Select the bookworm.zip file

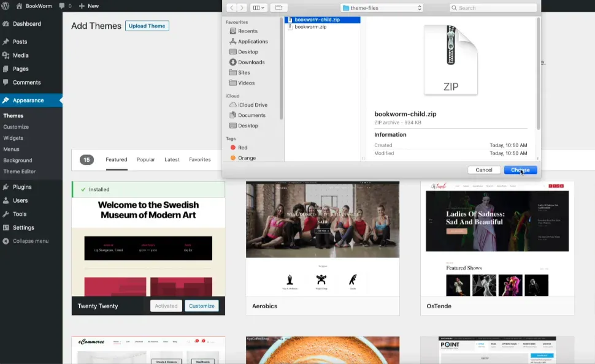[310, 27]
